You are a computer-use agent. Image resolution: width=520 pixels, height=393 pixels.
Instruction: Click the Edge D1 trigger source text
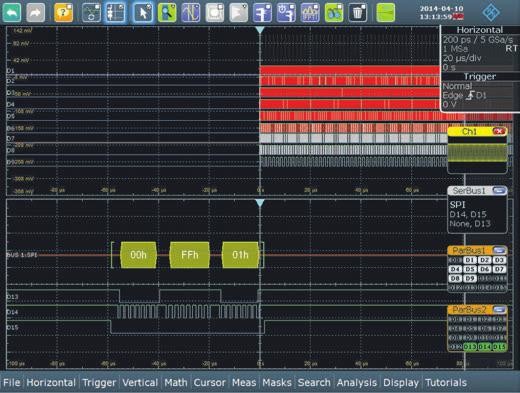(x=464, y=95)
